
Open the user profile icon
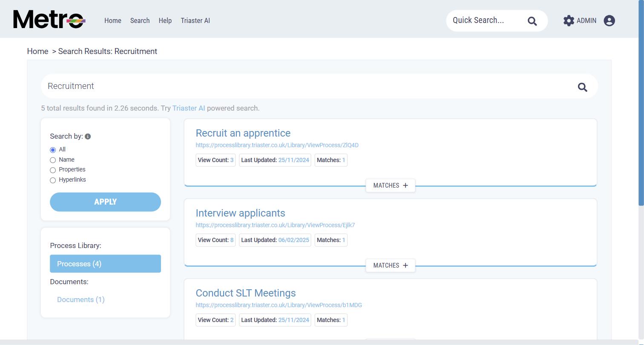609,20
